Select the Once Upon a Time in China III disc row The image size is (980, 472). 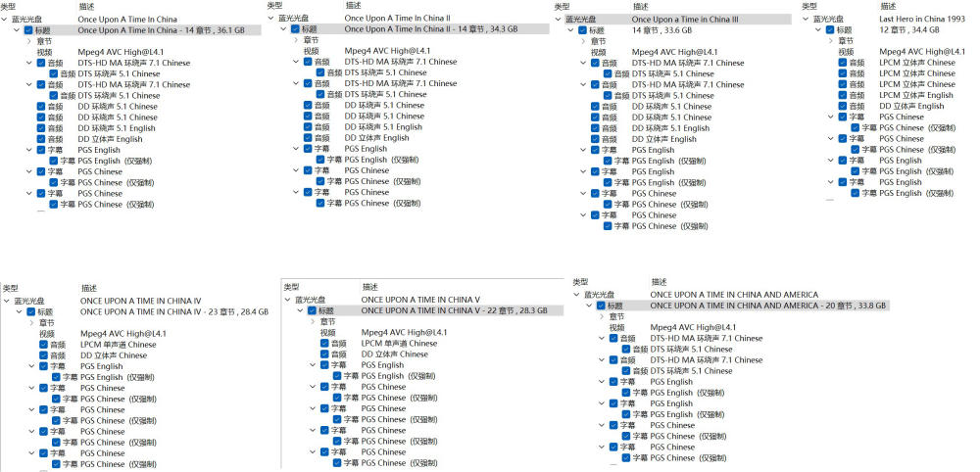pyautogui.click(x=675, y=20)
